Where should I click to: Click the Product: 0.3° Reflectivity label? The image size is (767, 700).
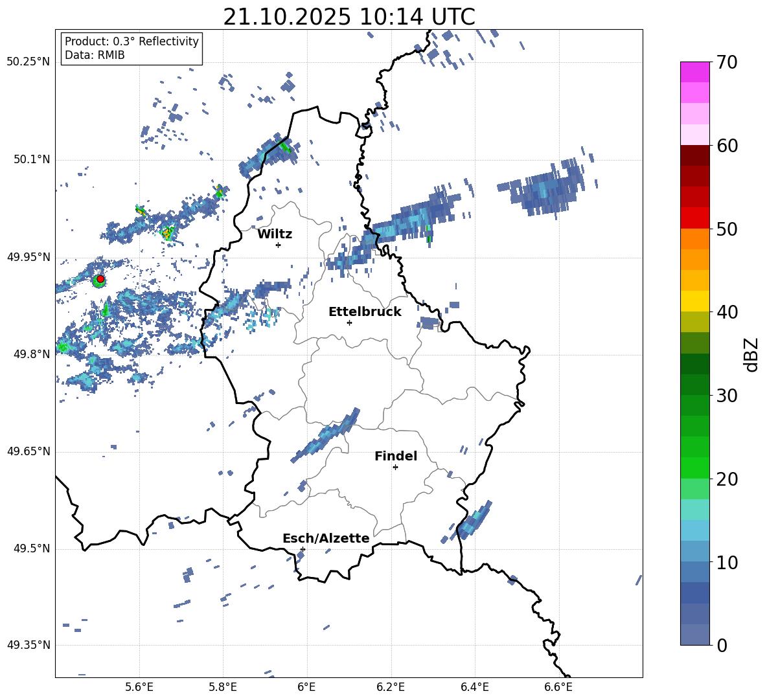(x=132, y=41)
